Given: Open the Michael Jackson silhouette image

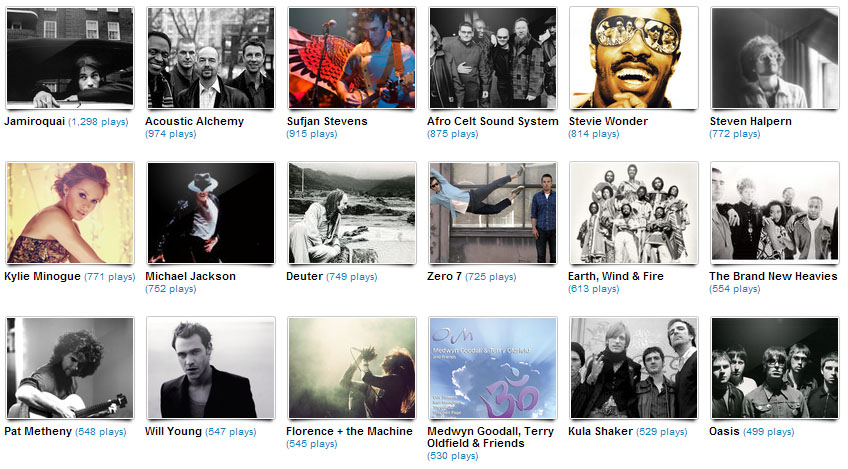Looking at the screenshot, I should [x=210, y=213].
